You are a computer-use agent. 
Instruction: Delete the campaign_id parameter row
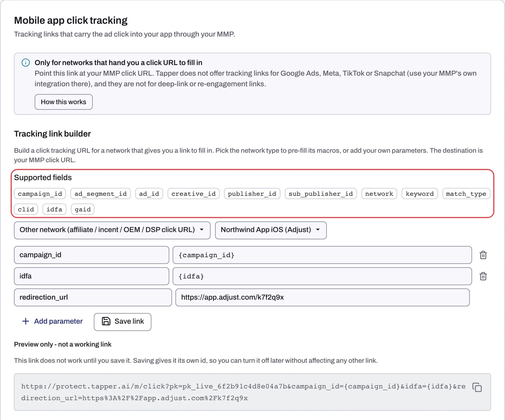coord(483,255)
